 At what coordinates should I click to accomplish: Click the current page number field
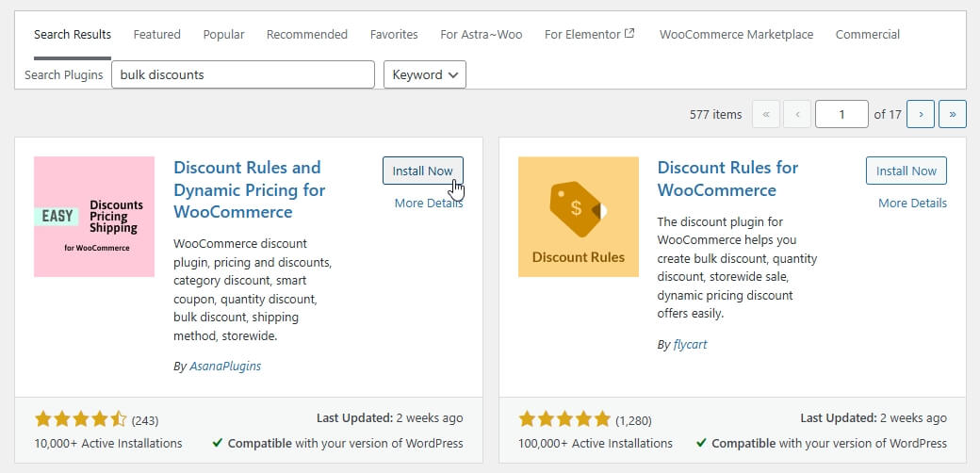tap(841, 114)
